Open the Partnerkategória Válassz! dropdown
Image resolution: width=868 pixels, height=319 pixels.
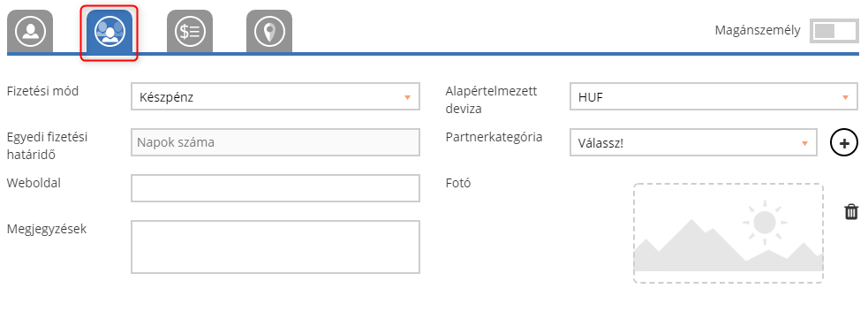693,143
